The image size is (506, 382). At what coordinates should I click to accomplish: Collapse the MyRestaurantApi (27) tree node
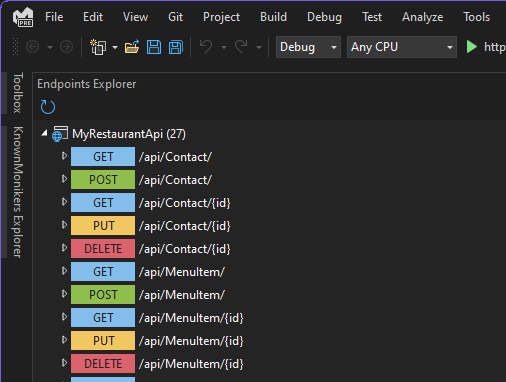[44, 133]
